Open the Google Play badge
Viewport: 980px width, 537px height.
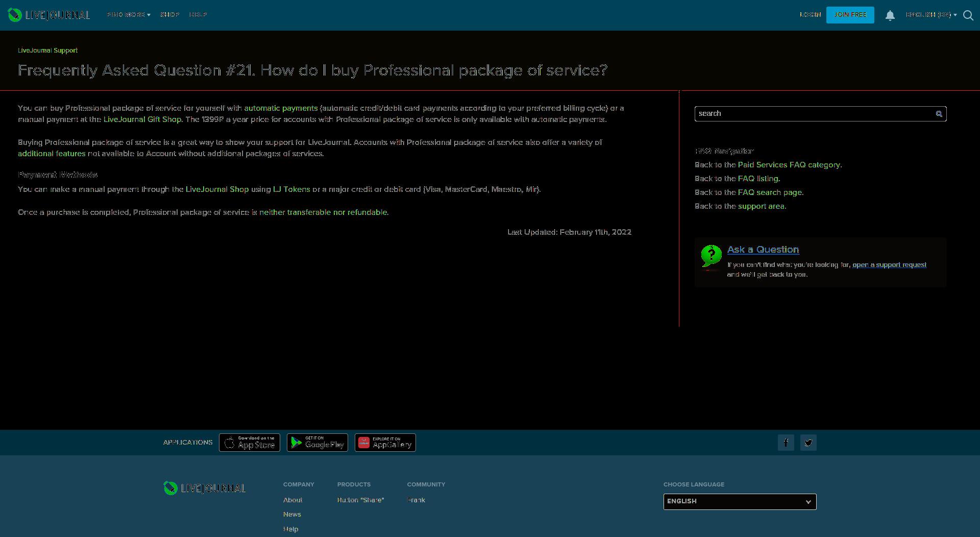point(317,443)
